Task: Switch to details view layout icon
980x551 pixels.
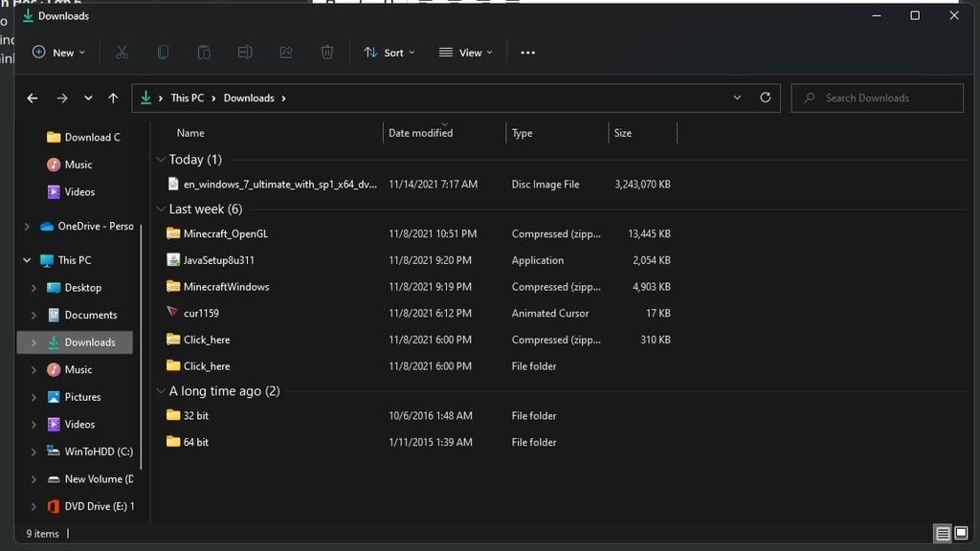Action: click(x=943, y=533)
